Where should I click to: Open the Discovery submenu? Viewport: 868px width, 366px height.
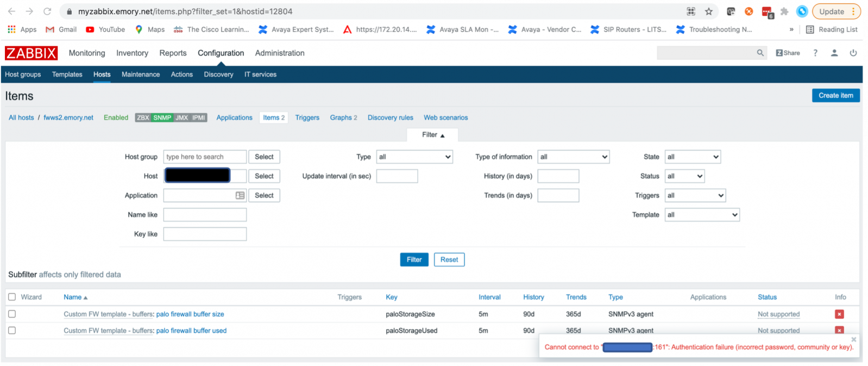[x=218, y=75]
